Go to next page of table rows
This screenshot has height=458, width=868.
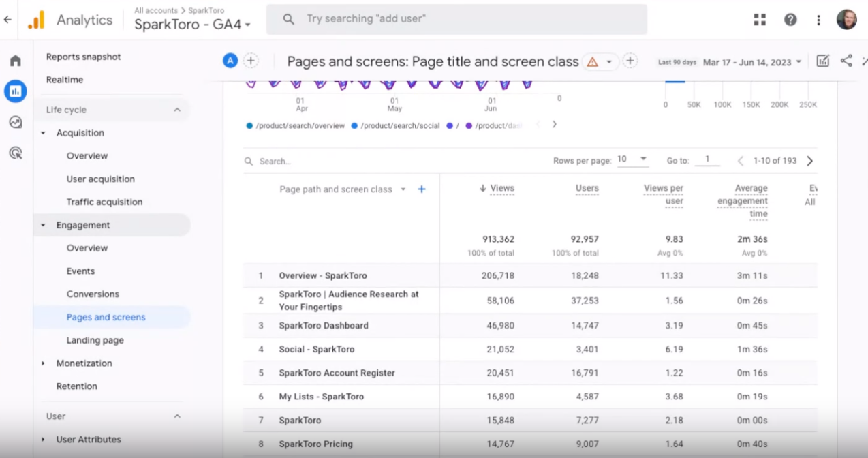click(x=809, y=161)
